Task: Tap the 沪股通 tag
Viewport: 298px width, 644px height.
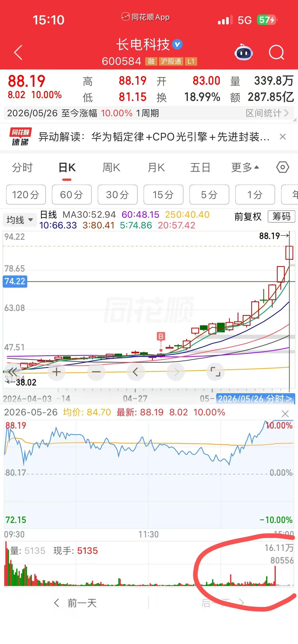Action: click(x=171, y=61)
